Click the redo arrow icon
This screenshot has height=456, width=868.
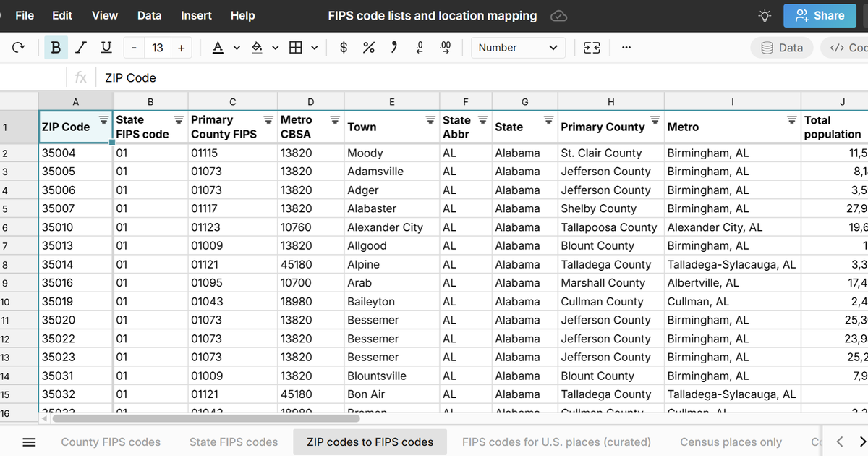click(x=19, y=48)
